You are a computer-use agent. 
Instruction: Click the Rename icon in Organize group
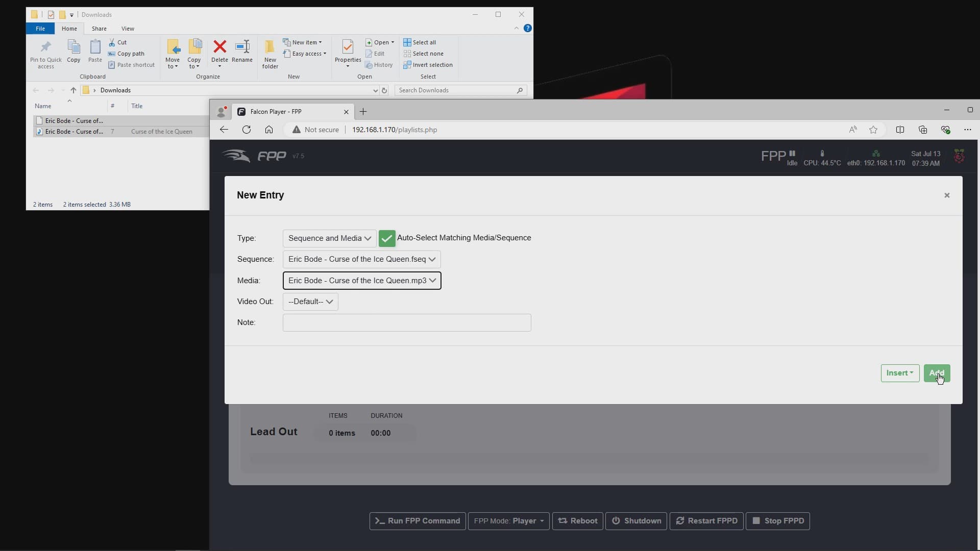pyautogui.click(x=242, y=47)
